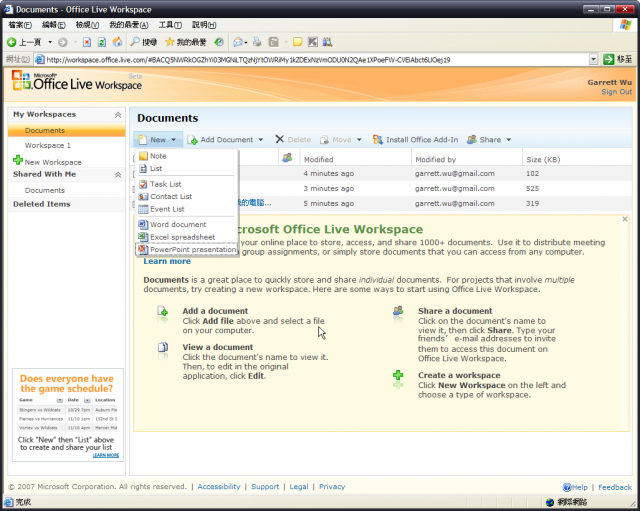Image resolution: width=640 pixels, height=511 pixels.
Task: Click the Share people icon in toolbar
Action: 472,140
